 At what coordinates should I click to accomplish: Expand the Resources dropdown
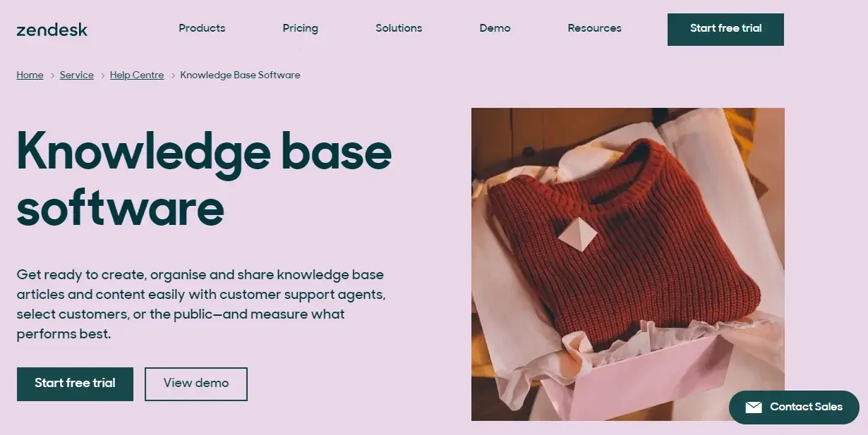594,28
